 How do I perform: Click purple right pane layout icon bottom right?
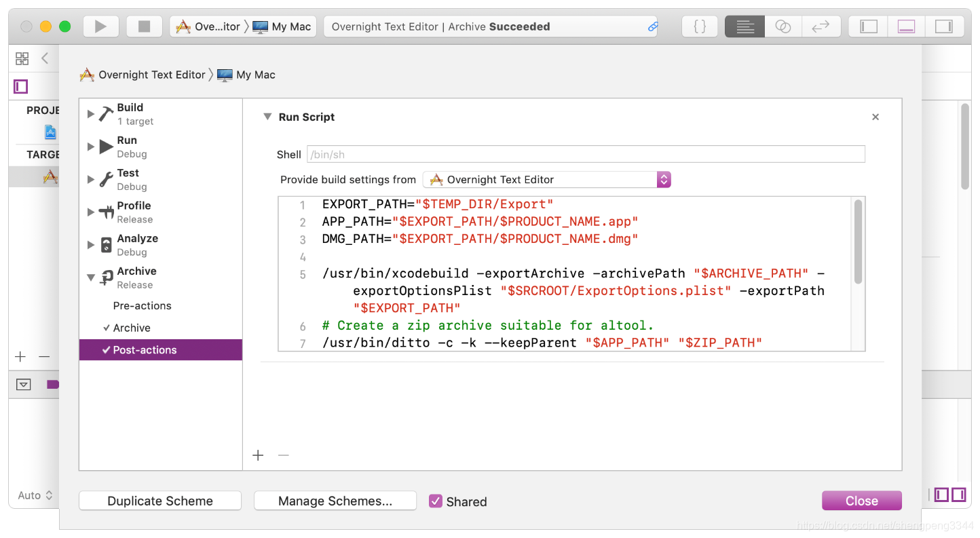pos(958,495)
